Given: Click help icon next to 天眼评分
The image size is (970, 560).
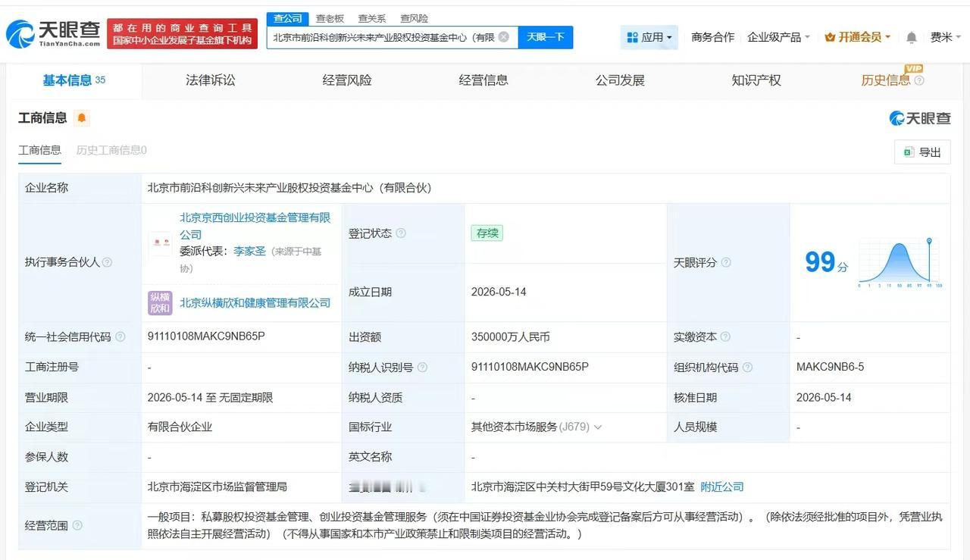Looking at the screenshot, I should point(726,262).
